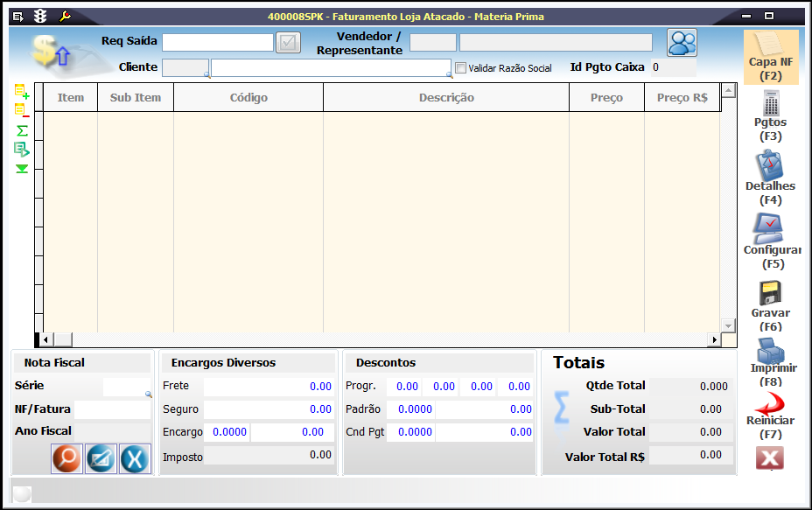This screenshot has height=510, width=812.
Task: Click the Imprimir (F8) printer icon
Action: [x=770, y=351]
